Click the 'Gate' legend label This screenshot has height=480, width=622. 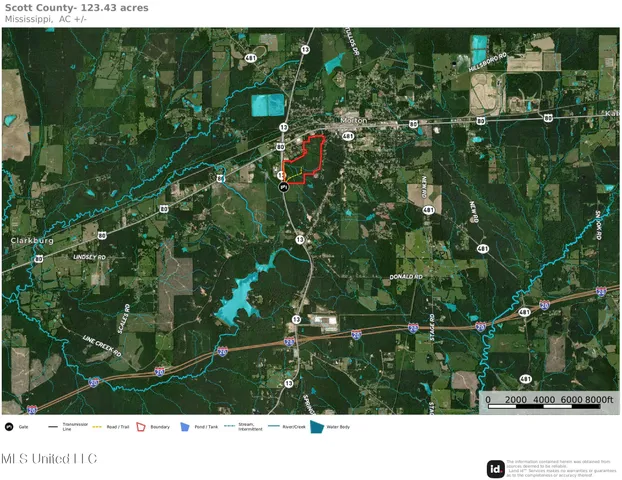click(x=23, y=427)
